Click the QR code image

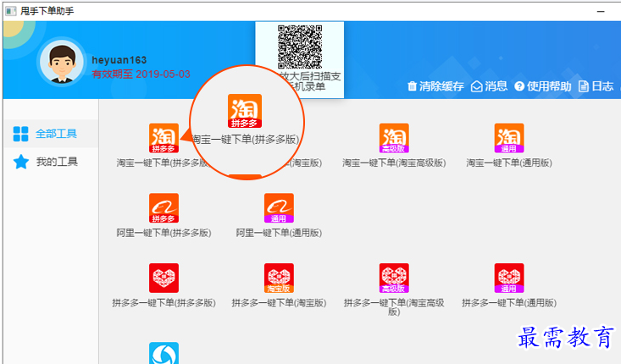pyautogui.click(x=300, y=47)
